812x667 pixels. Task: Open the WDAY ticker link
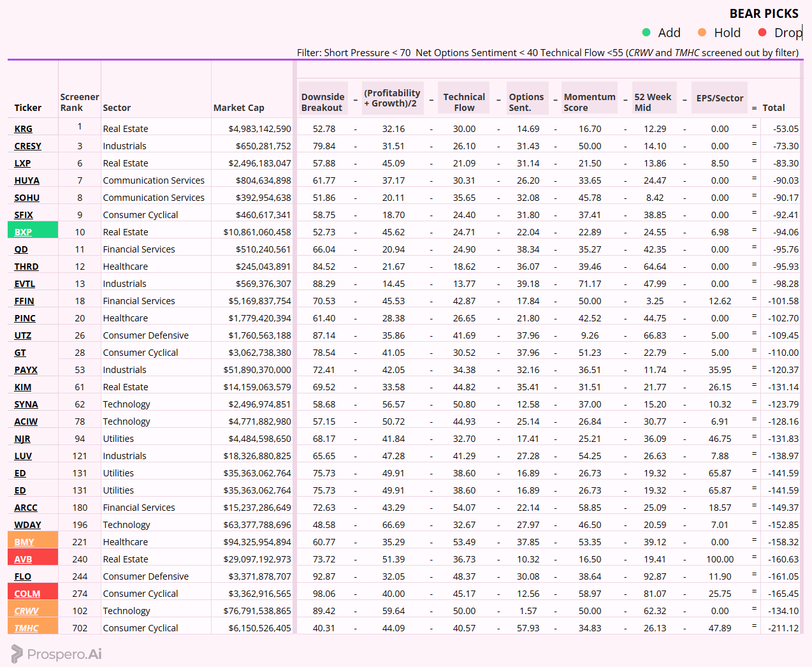click(x=27, y=525)
